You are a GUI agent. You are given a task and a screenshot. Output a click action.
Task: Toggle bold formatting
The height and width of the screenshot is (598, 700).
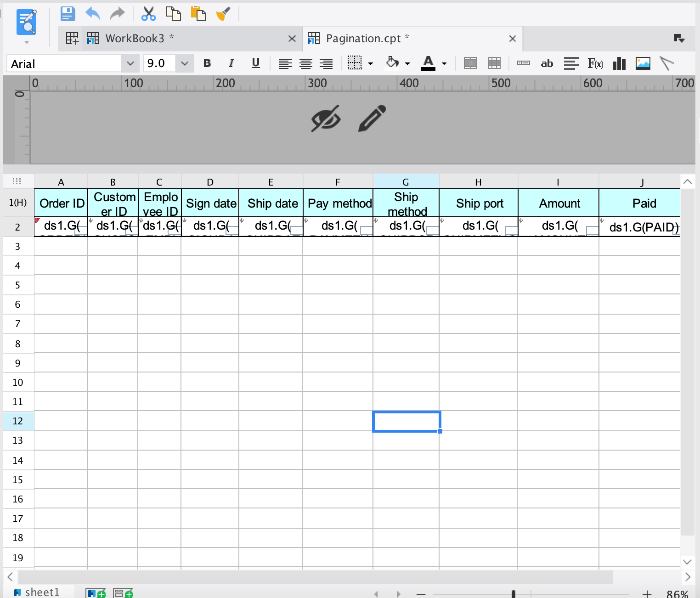(207, 63)
